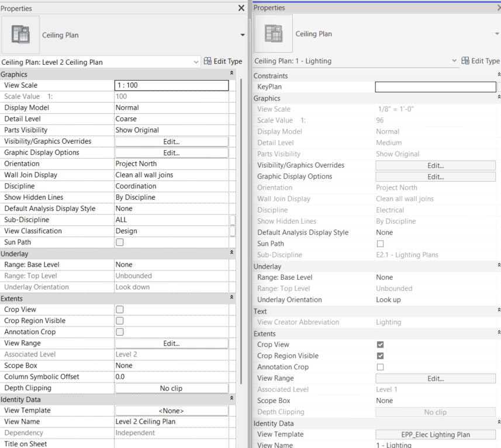Click Show Hidden Lines value in left panel
This screenshot has width=501, height=448.
point(172,197)
